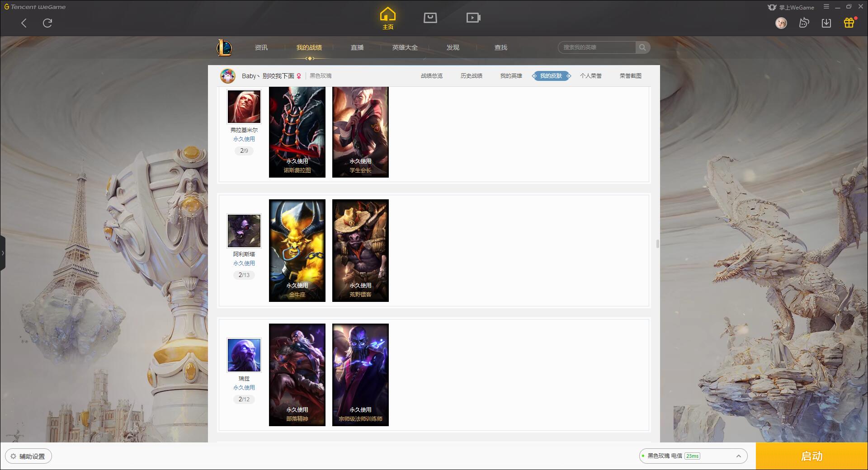The image size is (868, 470).
Task: Click the gear icon in 辅助设置
Action: click(13, 456)
